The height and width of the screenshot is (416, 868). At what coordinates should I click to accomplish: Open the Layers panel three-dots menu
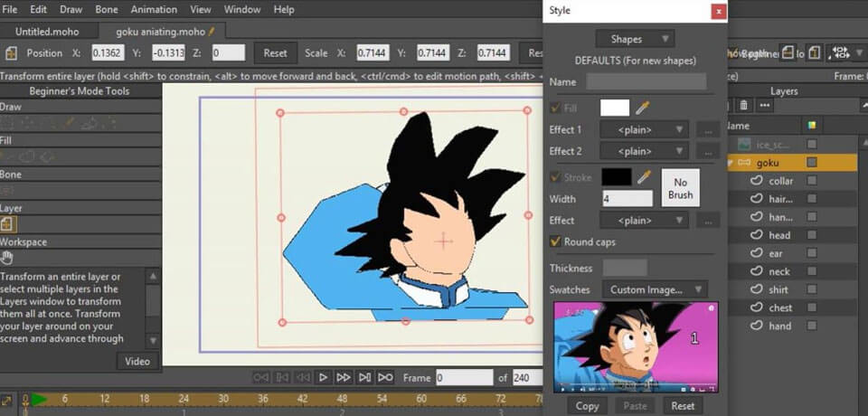(x=765, y=105)
